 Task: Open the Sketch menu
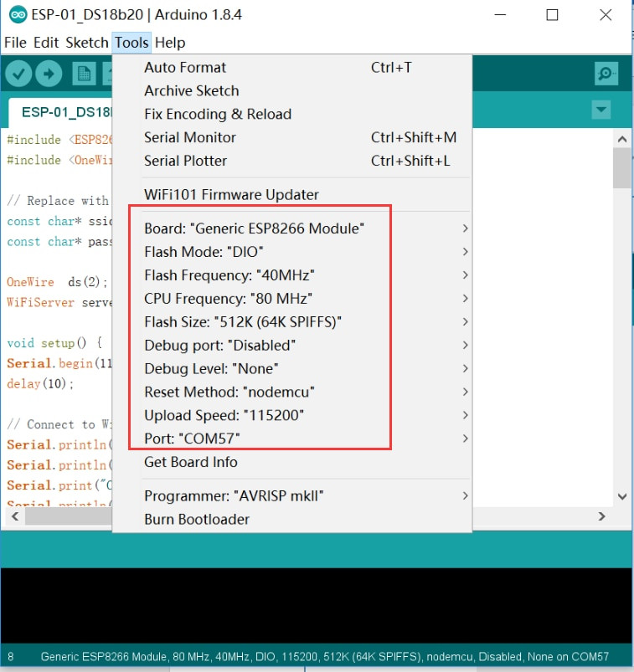click(x=87, y=43)
